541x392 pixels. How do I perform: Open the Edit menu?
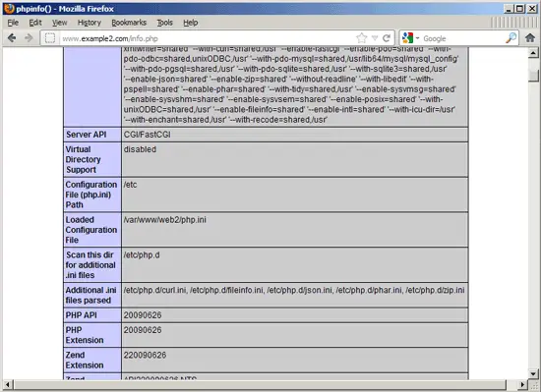tap(35, 23)
